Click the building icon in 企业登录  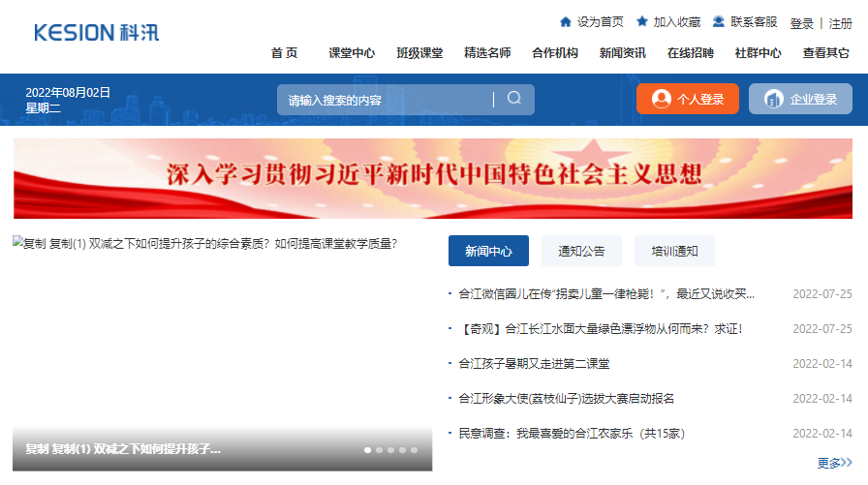coord(773,99)
